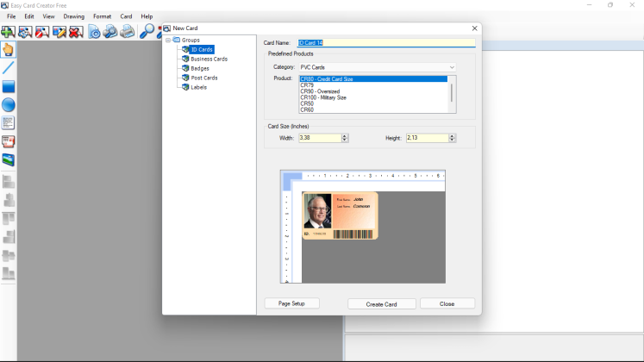This screenshot has width=644, height=362.
Task: Click the Create Card button
Action: [382, 304]
